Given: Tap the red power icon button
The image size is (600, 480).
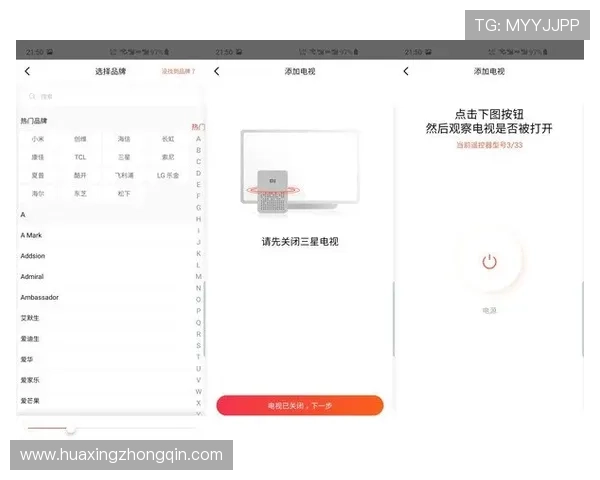Looking at the screenshot, I should click(x=489, y=262).
